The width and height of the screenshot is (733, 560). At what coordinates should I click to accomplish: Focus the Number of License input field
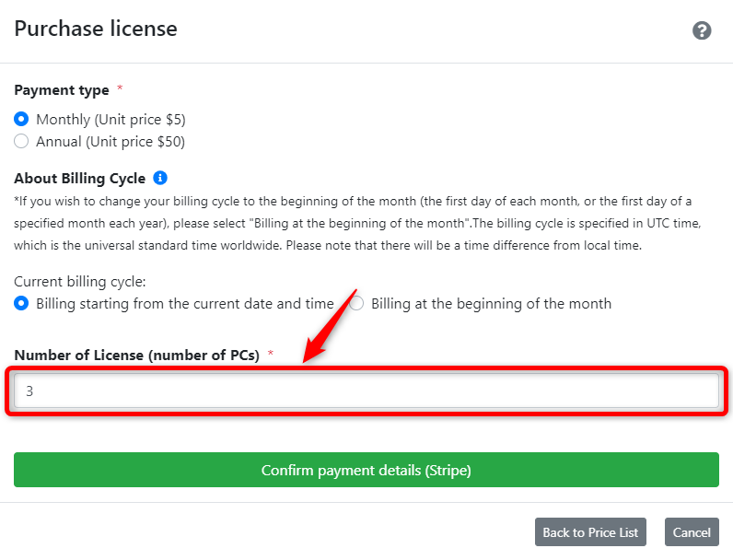coord(366,391)
